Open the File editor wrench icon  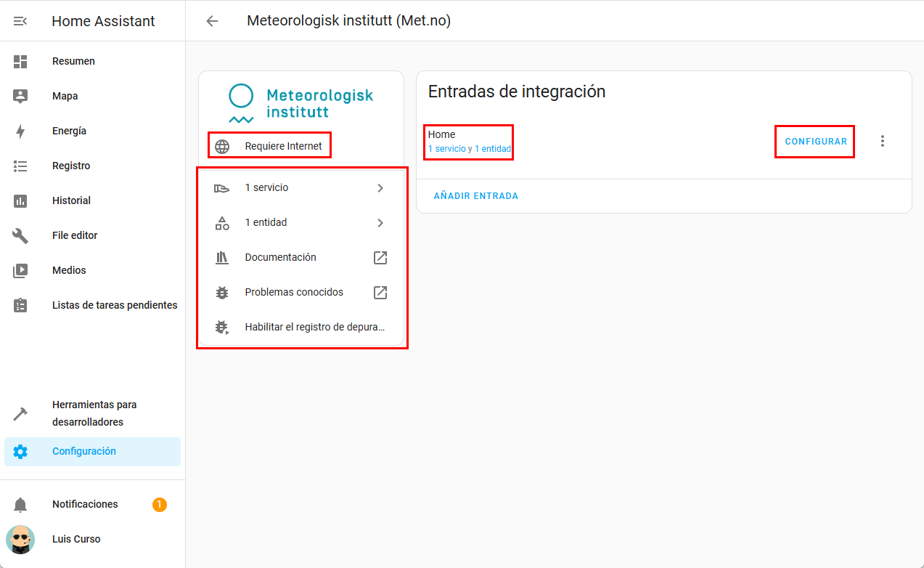tap(20, 236)
